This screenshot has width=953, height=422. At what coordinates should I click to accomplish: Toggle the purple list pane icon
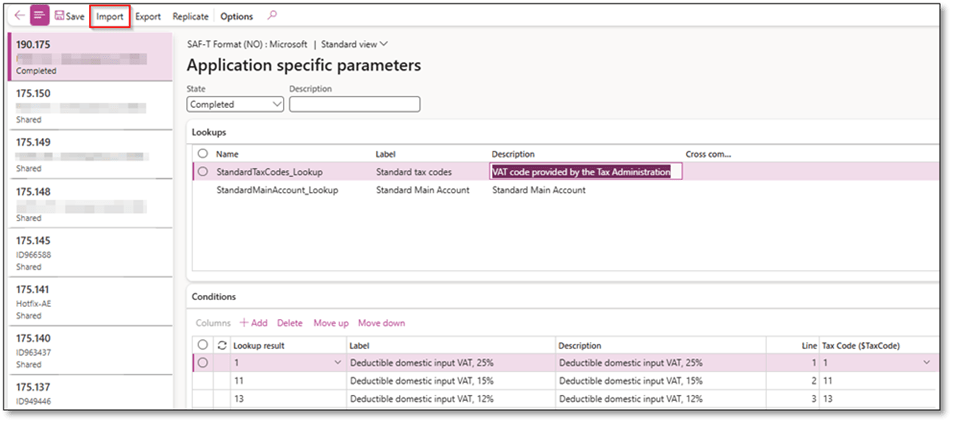[40, 16]
